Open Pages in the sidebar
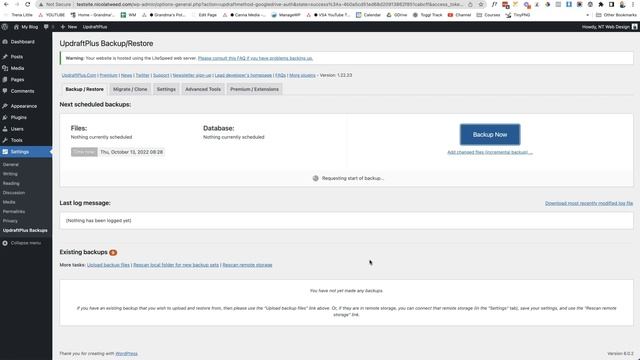This screenshot has width=640, height=360. tap(17, 80)
